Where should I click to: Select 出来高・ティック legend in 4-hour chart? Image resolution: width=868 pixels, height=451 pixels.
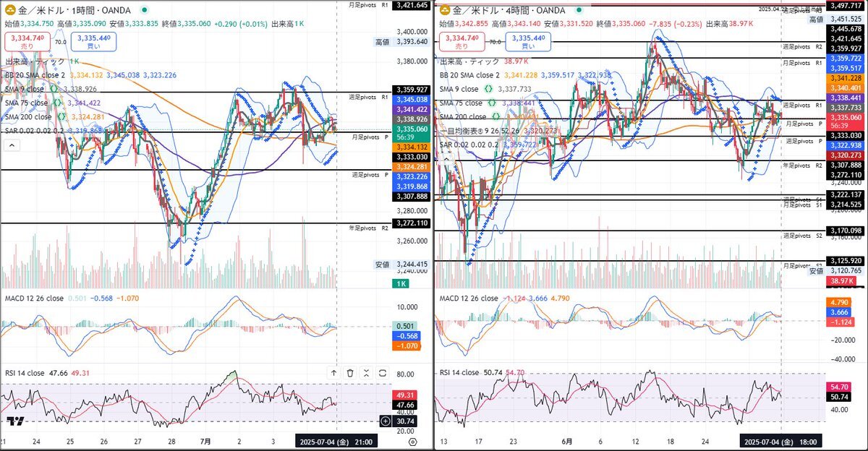pos(470,62)
